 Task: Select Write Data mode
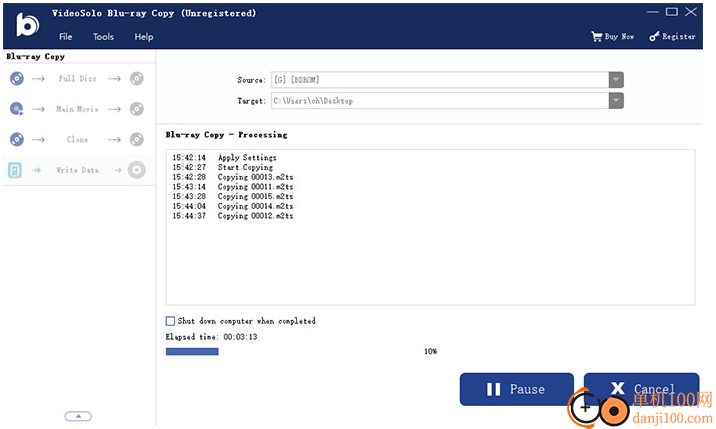point(77,170)
